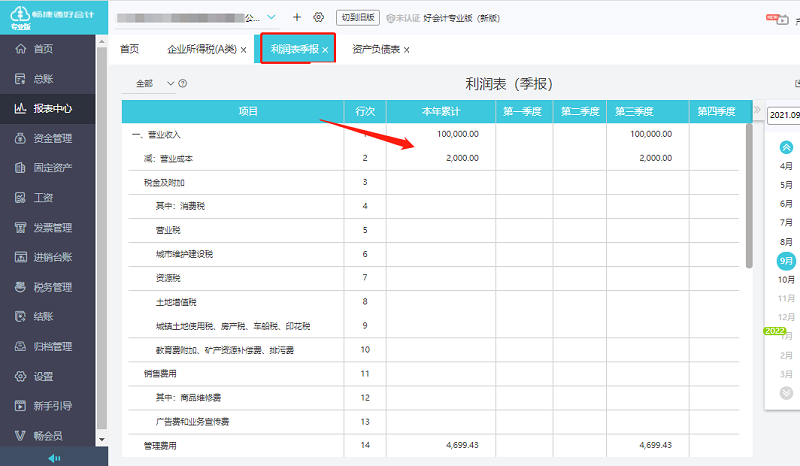Click 管理费用 row label

[160, 446]
